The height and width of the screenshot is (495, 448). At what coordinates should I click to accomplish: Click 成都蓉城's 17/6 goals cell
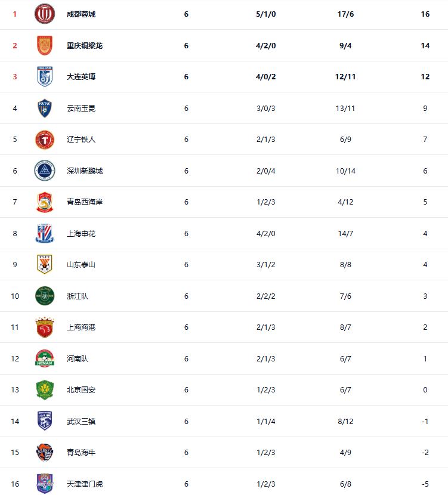345,14
